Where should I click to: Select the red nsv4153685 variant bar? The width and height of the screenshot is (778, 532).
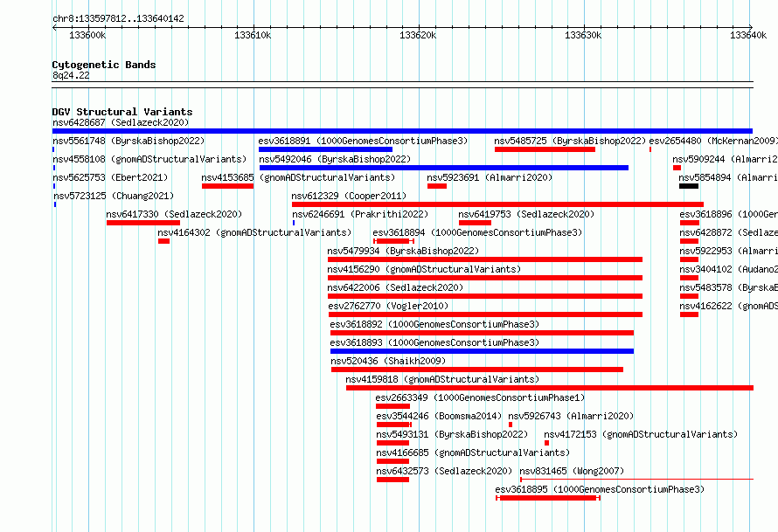tap(228, 186)
